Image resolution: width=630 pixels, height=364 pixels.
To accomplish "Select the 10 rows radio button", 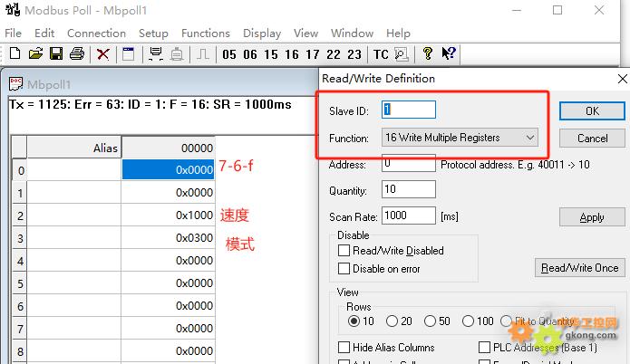I will coord(354,321).
